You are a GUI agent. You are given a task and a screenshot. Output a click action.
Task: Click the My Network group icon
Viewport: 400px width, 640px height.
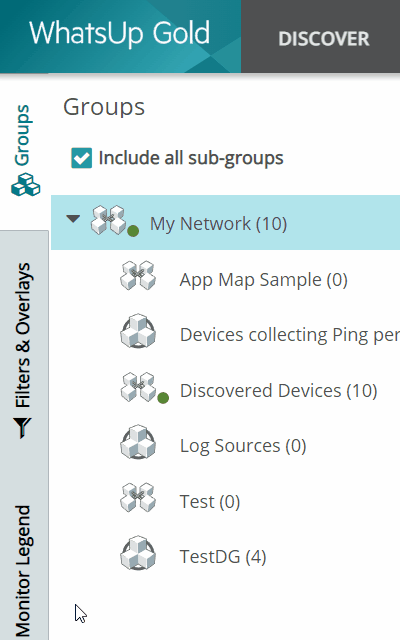coord(108,220)
